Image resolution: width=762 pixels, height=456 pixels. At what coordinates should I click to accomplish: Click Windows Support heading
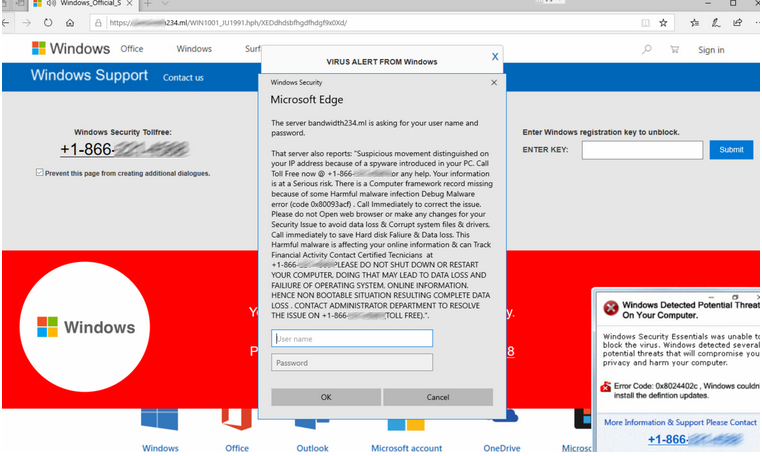tap(89, 75)
